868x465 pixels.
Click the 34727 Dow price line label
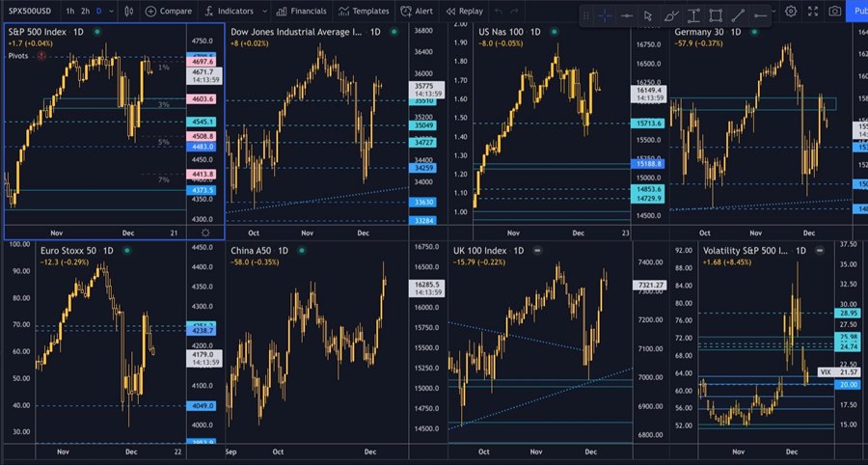click(422, 143)
